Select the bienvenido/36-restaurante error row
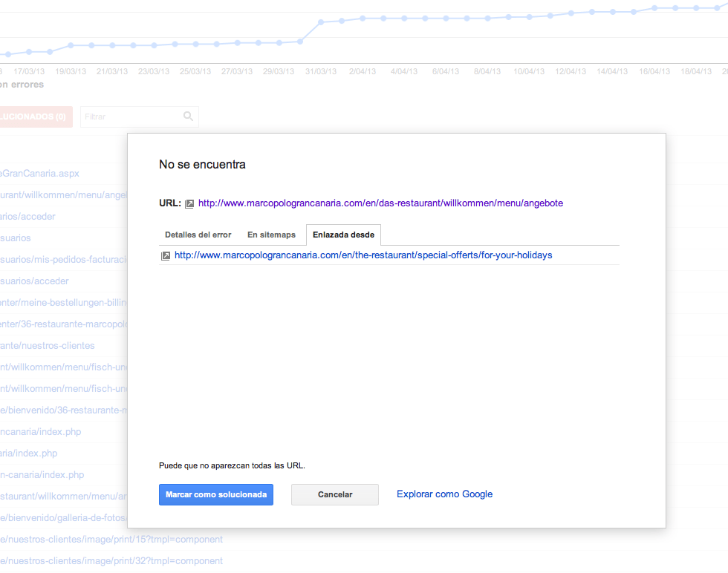The height and width of the screenshot is (573, 728). click(x=63, y=410)
